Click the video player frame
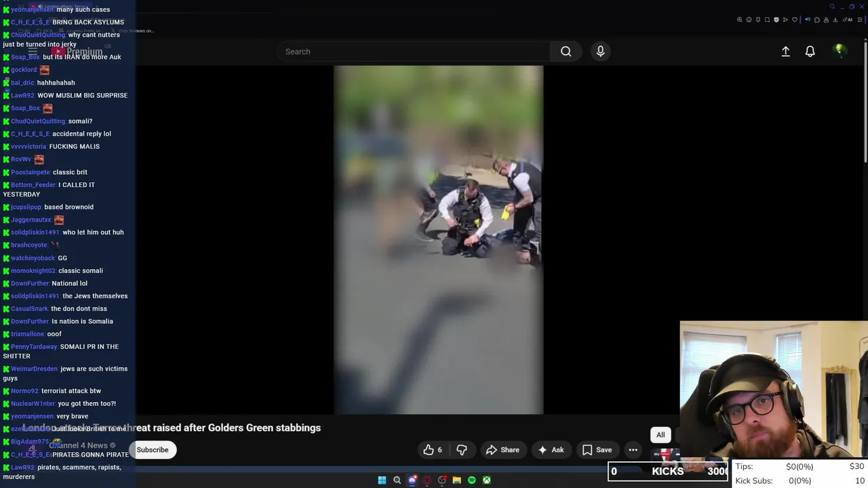The height and width of the screenshot is (488, 868). point(438,240)
